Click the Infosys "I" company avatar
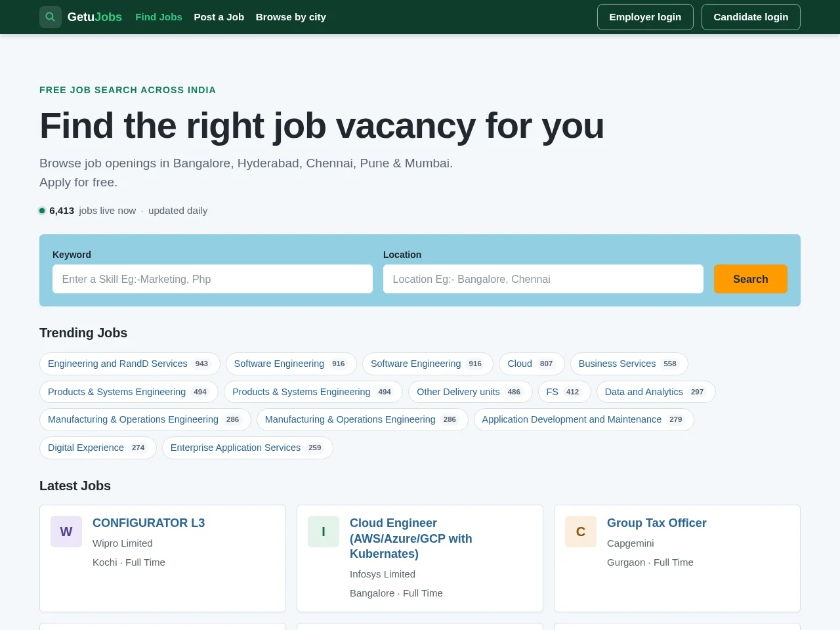The height and width of the screenshot is (630, 840). point(324,532)
